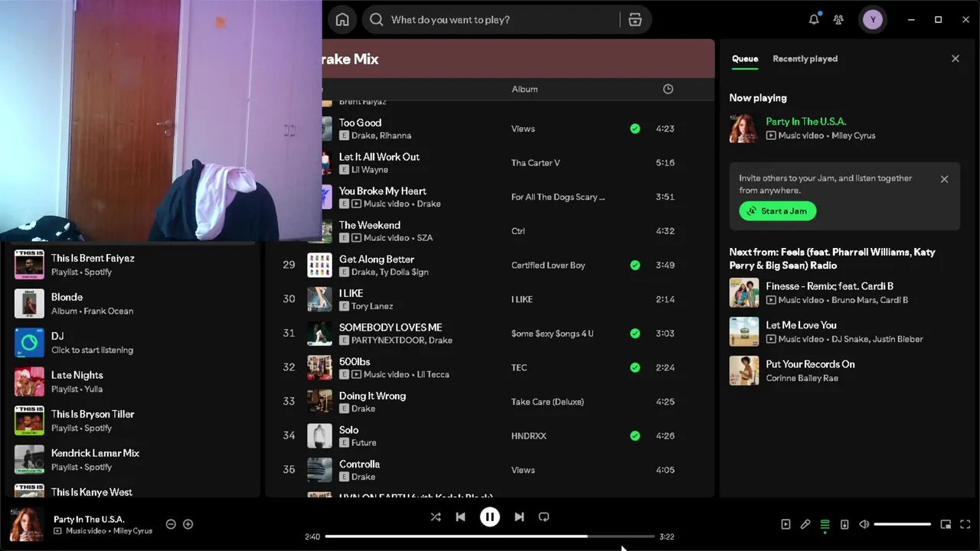Toggle repeat mode
The height and width of the screenshot is (551, 980).
(544, 517)
